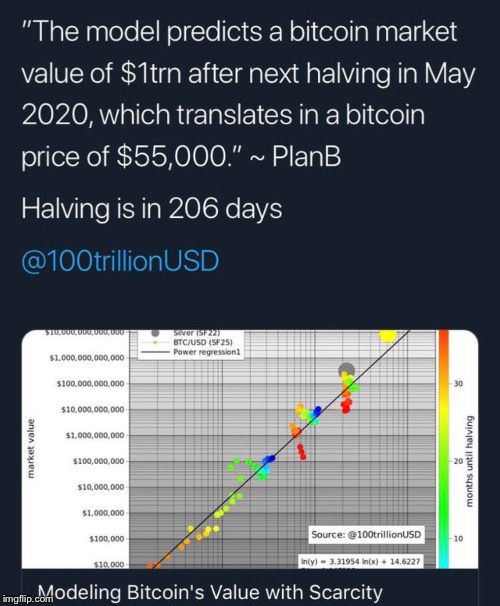This screenshot has height=606, width=500.
Task: Click the ln(y) regression equation box
Action: click(360, 561)
